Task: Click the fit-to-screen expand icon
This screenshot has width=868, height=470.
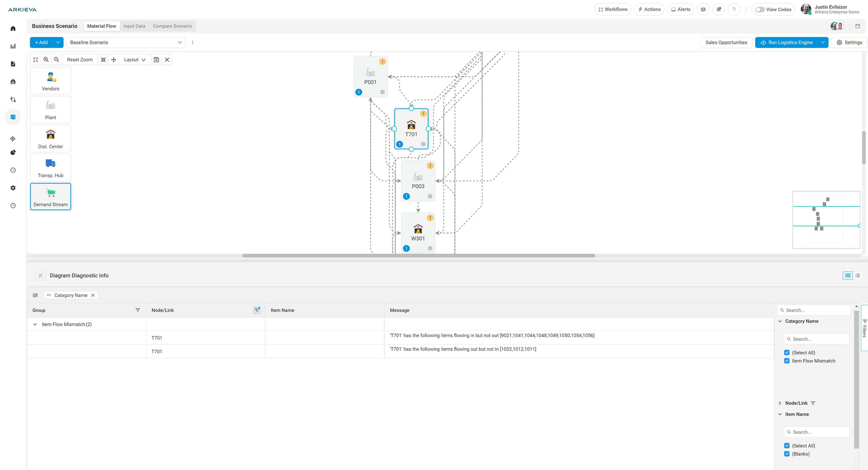Action: (35, 60)
